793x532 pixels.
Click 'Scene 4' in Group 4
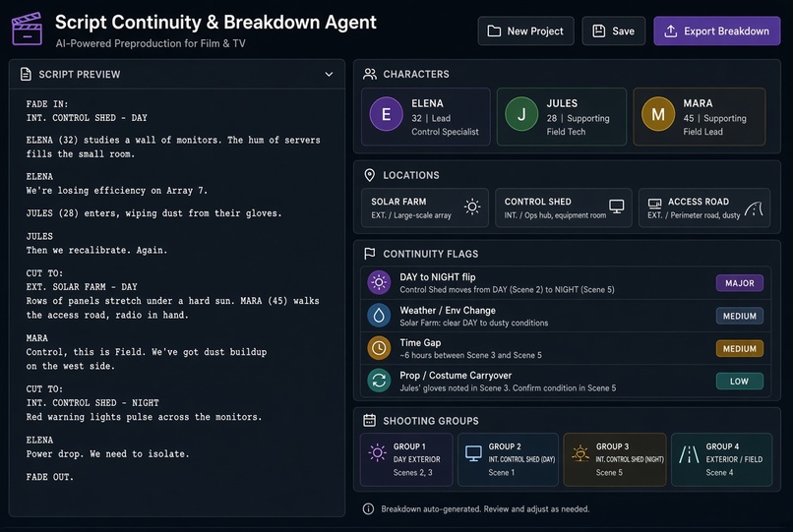pos(719,472)
